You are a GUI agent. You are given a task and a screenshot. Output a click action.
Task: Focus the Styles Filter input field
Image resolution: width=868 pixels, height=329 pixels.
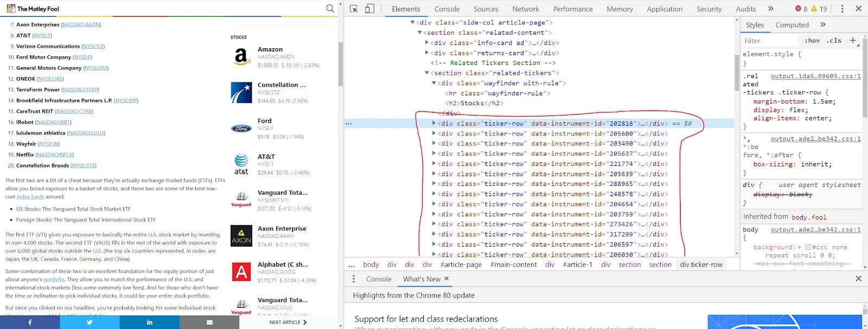click(x=770, y=41)
